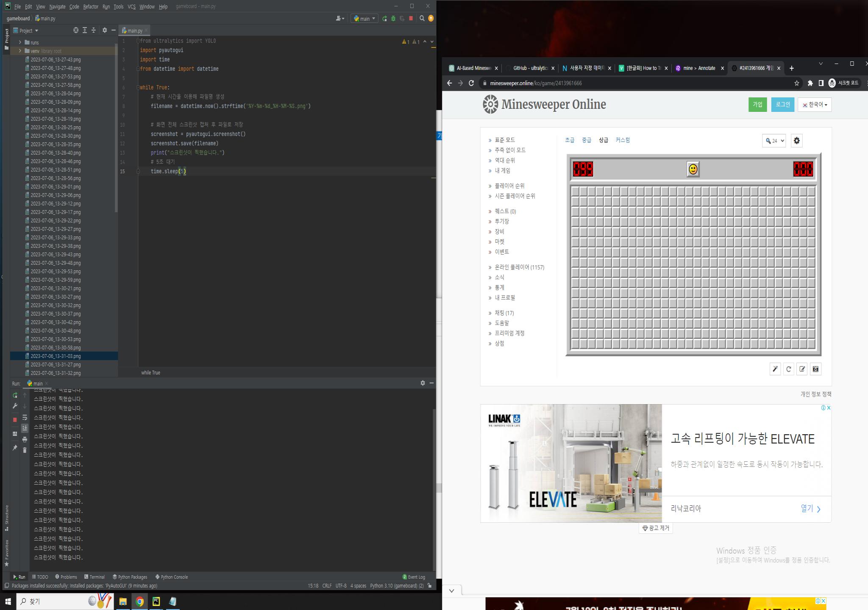
Task: Open the zoom level 24 dropdown
Action: (774, 141)
